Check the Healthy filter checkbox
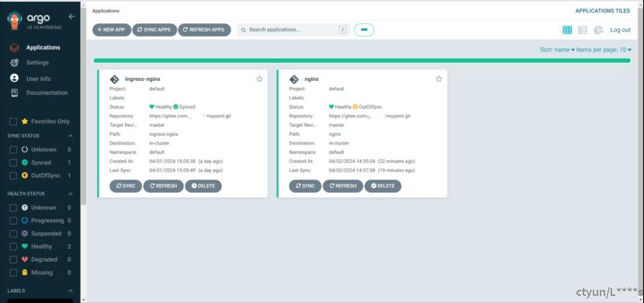 (x=13, y=247)
